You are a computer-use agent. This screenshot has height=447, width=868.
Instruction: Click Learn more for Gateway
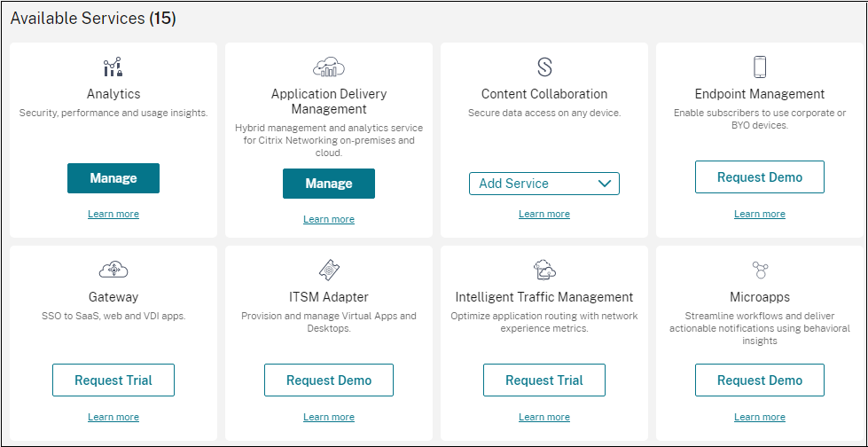pos(113,417)
